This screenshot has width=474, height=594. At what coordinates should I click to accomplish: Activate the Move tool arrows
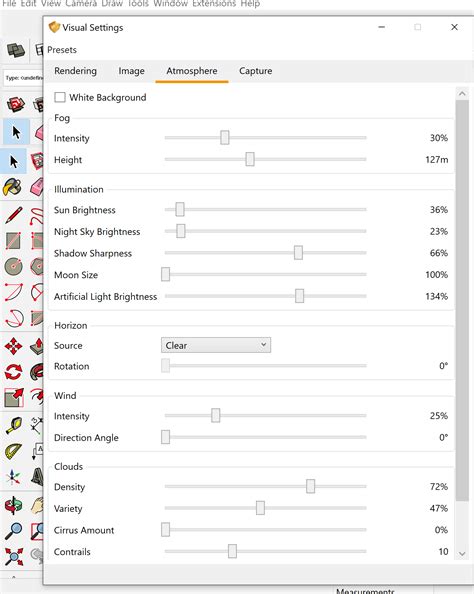click(13, 346)
